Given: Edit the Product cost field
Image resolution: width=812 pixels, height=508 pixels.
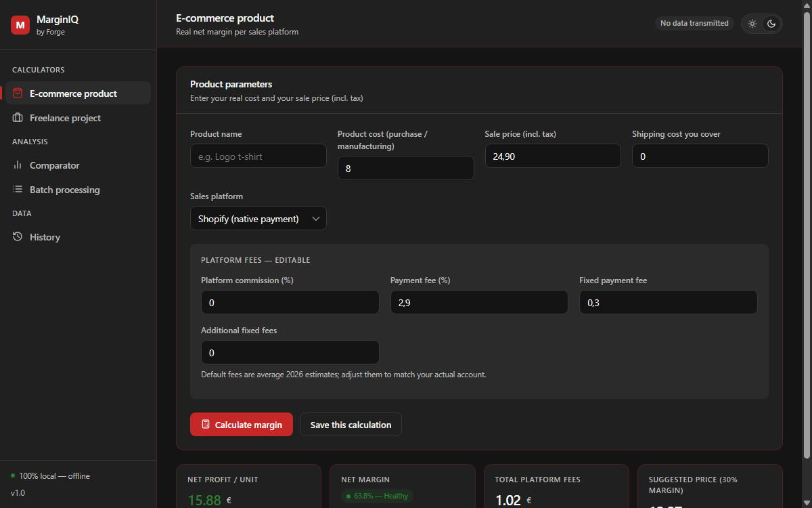Looking at the screenshot, I should (406, 169).
